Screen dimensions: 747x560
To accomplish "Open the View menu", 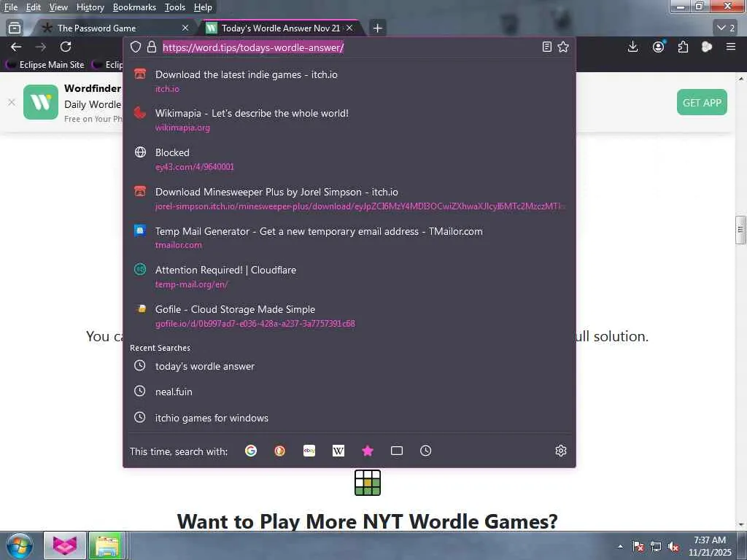I will tap(58, 7).
